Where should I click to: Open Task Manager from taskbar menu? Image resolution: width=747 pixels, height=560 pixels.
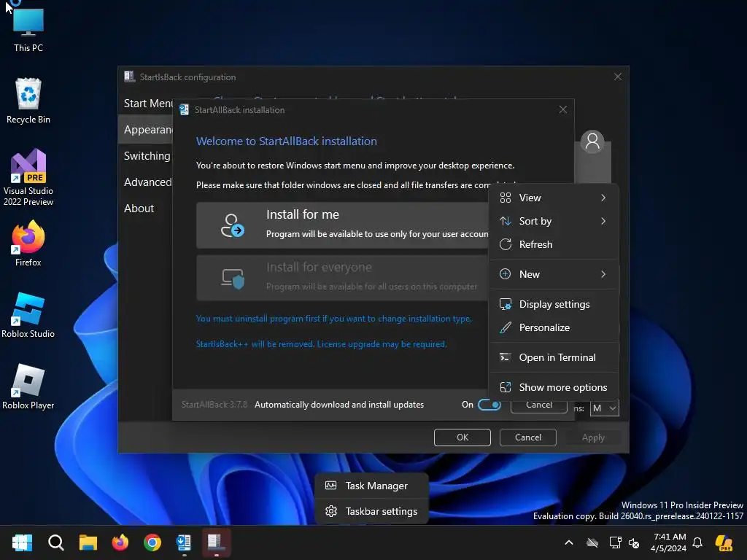pos(371,486)
